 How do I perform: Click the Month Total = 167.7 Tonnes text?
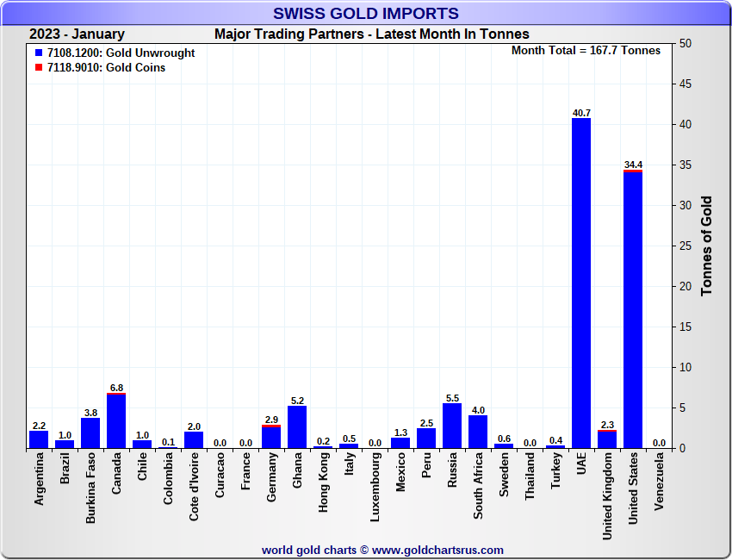click(x=586, y=51)
